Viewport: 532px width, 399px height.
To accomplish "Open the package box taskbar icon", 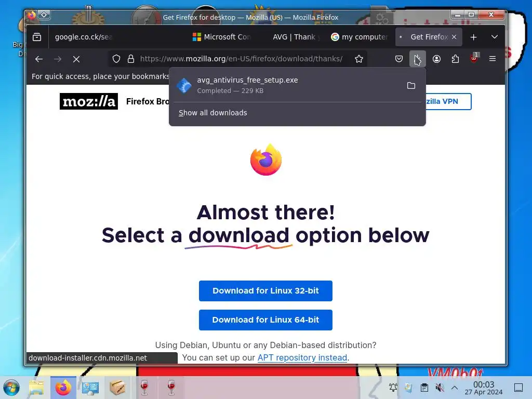I will [117, 388].
